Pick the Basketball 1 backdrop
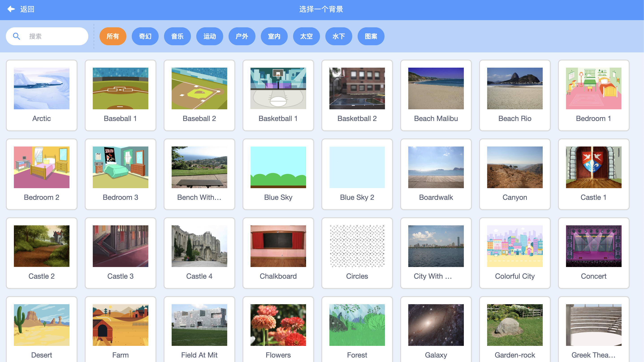 click(x=278, y=95)
